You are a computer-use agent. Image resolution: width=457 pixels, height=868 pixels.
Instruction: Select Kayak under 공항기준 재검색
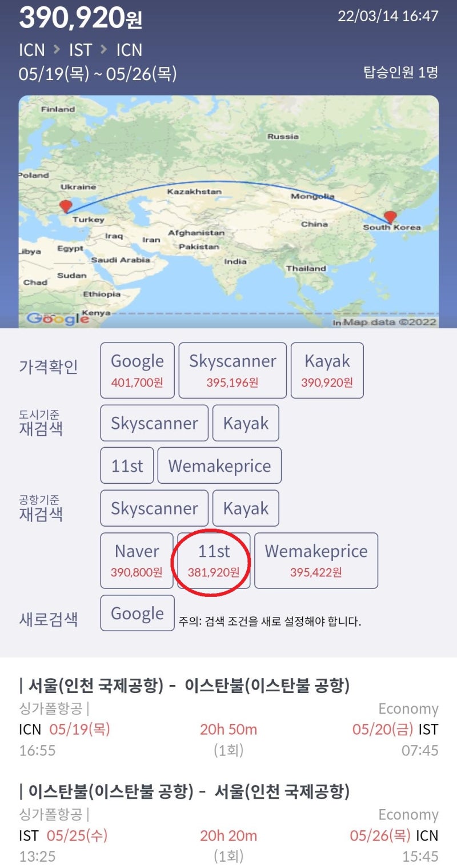246,508
